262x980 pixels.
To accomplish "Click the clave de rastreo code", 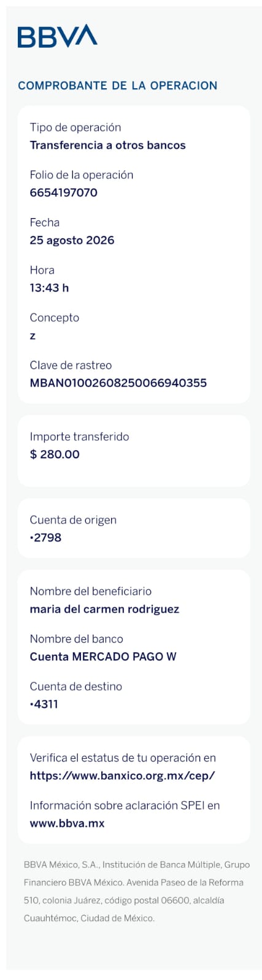I will point(118,383).
